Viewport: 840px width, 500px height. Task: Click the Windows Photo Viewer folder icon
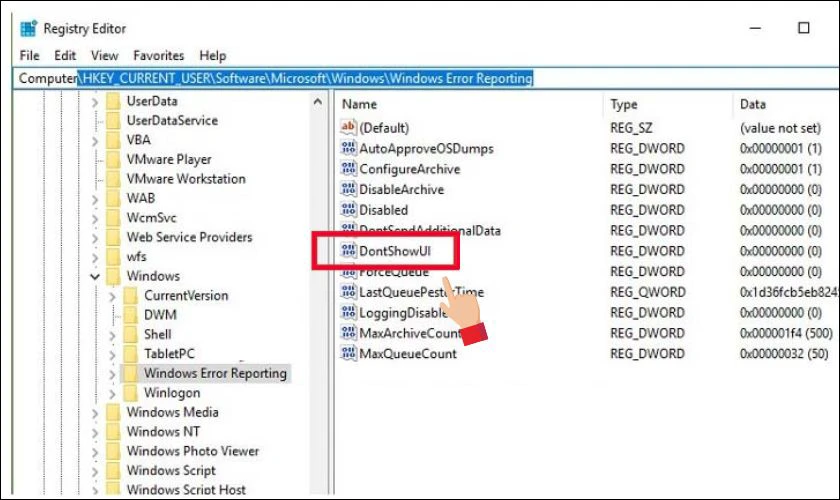pyautogui.click(x=113, y=451)
